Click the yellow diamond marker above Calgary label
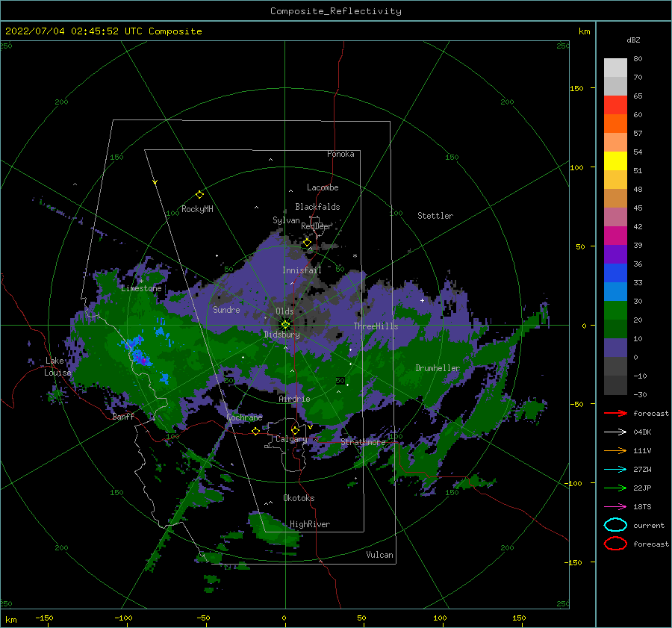The height and width of the screenshot is (628, 672). (x=295, y=430)
